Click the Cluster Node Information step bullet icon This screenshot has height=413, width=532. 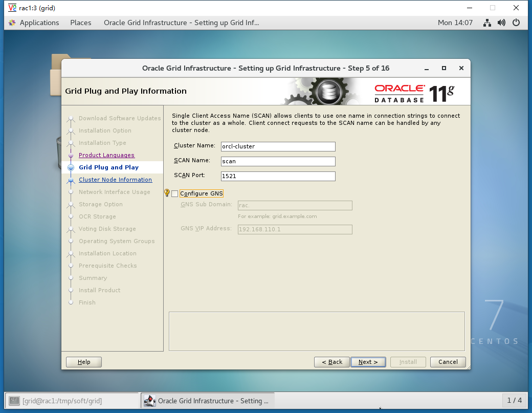click(71, 180)
